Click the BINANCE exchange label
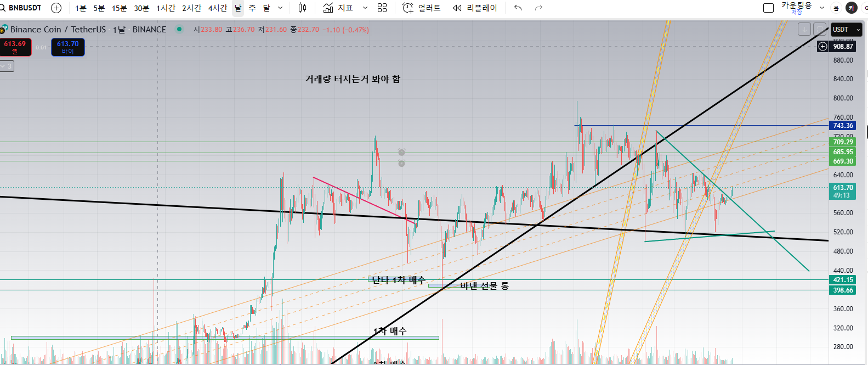 tap(149, 30)
